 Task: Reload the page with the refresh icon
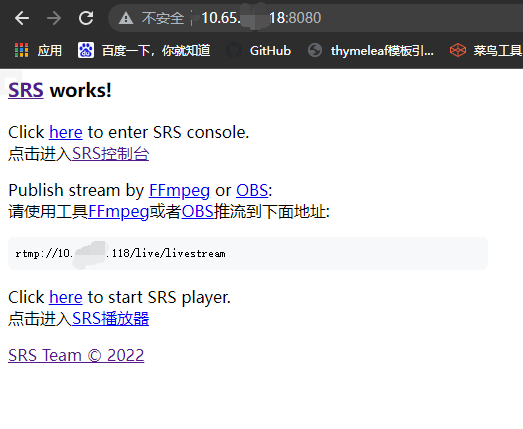click(86, 18)
